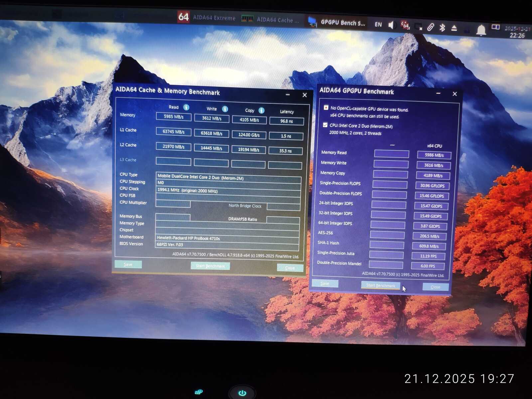Click the empty L3 Cache Read field

click(x=173, y=162)
